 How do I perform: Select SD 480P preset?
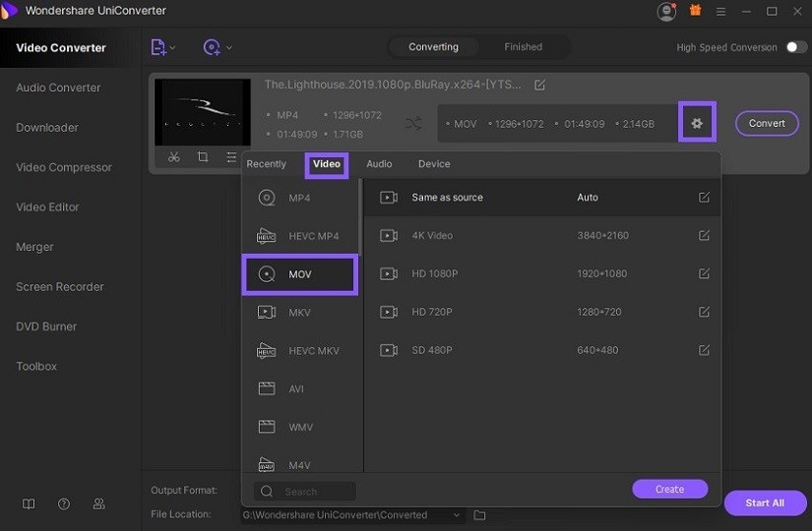542,350
